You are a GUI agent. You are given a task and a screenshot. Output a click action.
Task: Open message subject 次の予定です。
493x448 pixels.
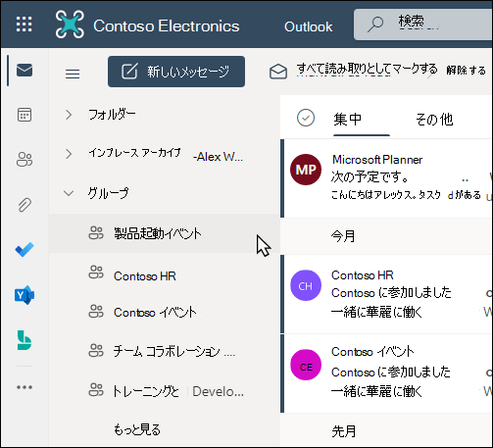(370, 176)
